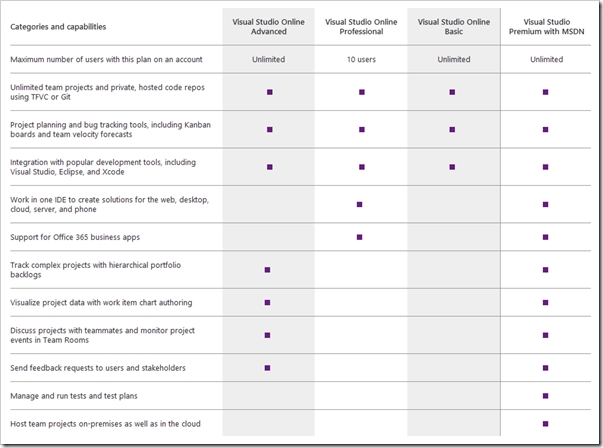Click the "Manage and run tests and test plans" label
Screen dimensions: 603x448
tap(75, 395)
